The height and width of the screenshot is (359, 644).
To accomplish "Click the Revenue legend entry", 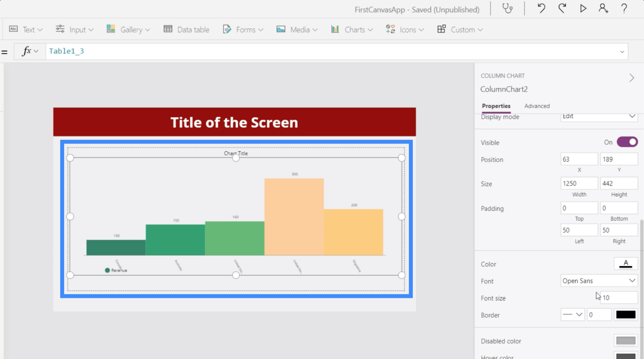I will tap(116, 270).
